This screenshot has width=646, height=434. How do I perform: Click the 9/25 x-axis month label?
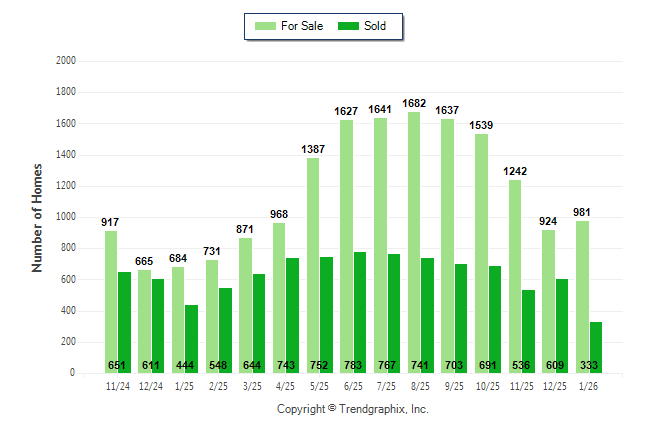(x=454, y=385)
